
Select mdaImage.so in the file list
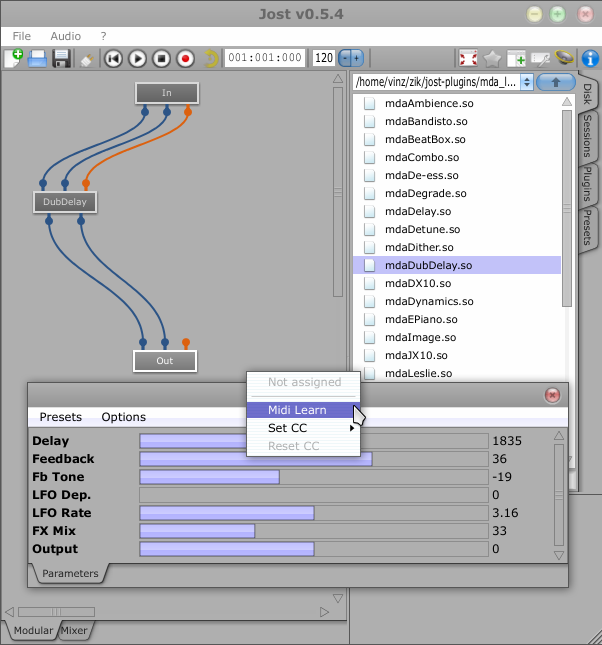[457, 338]
